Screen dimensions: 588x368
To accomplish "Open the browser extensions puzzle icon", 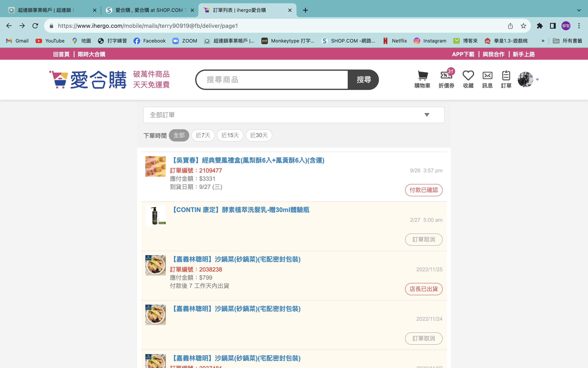I will click(x=540, y=26).
